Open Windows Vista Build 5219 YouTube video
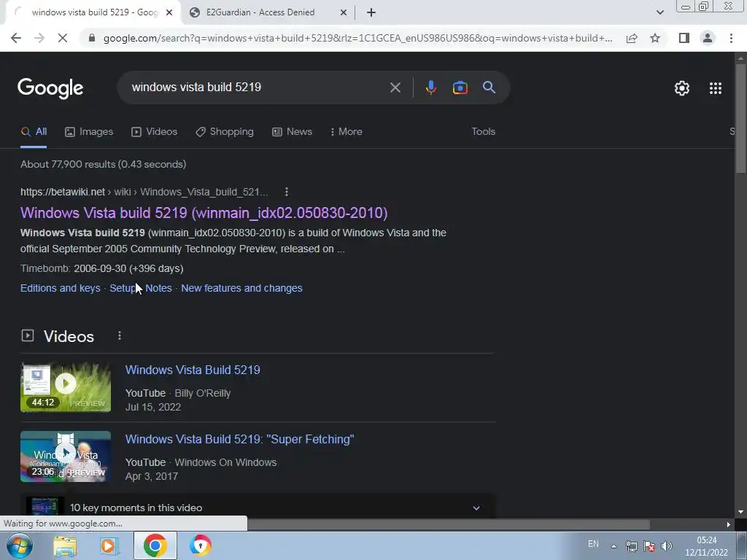Screen dimensions: 747x560 coord(193,370)
